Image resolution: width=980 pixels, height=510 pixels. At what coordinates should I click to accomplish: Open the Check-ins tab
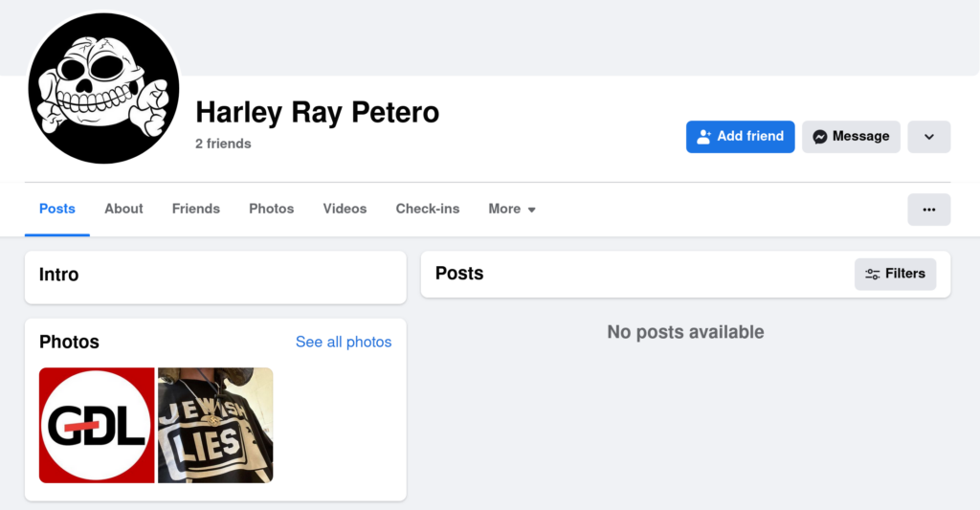[x=428, y=209]
